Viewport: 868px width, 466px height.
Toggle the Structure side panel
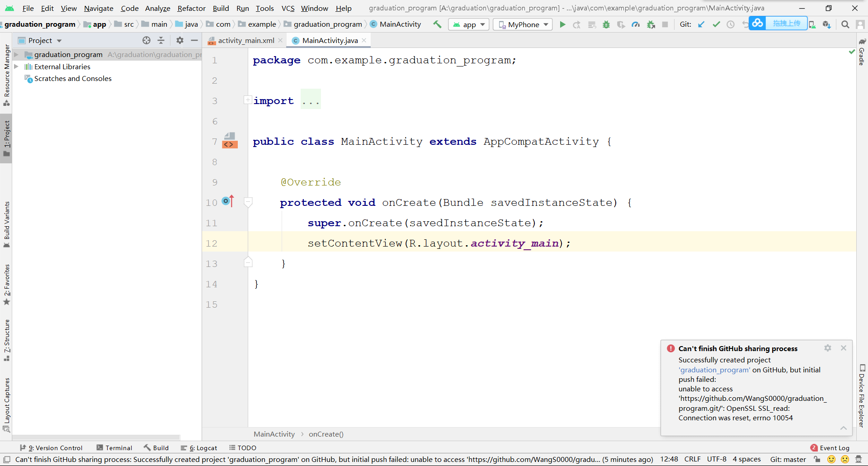click(6, 340)
